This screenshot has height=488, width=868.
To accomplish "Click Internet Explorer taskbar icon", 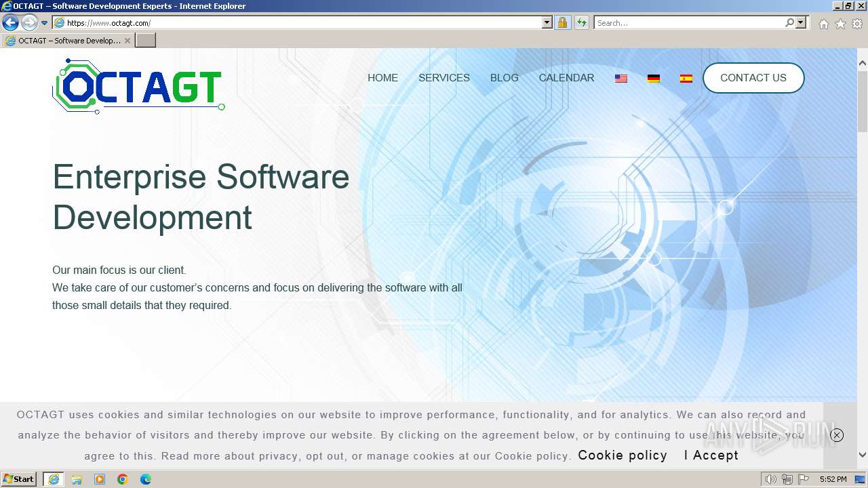I will tap(54, 479).
